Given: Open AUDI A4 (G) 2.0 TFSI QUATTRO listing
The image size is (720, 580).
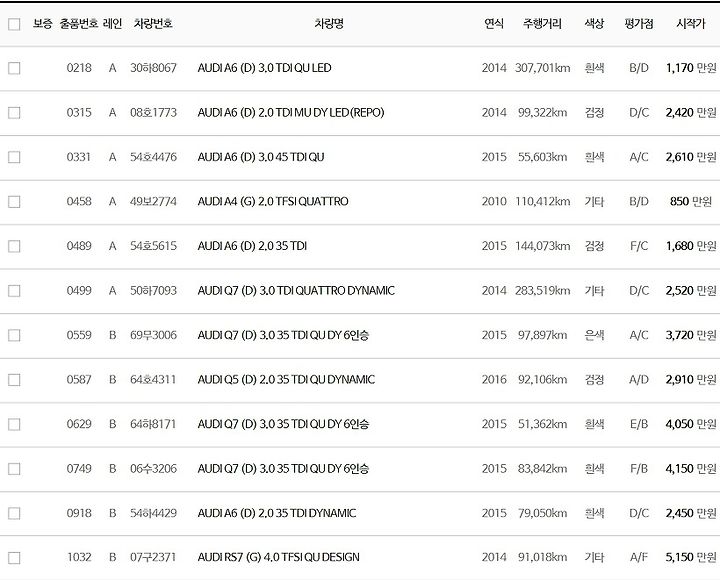Looking at the screenshot, I should pyautogui.click(x=273, y=202).
